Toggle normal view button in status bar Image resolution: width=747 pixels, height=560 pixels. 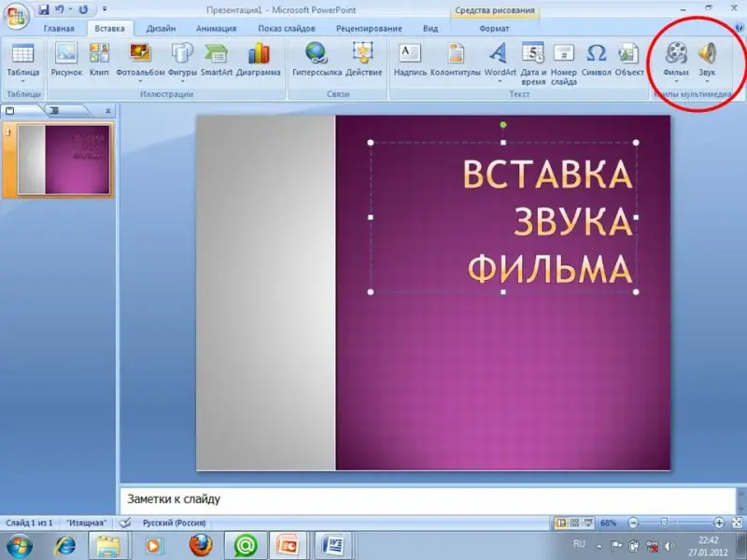560,523
